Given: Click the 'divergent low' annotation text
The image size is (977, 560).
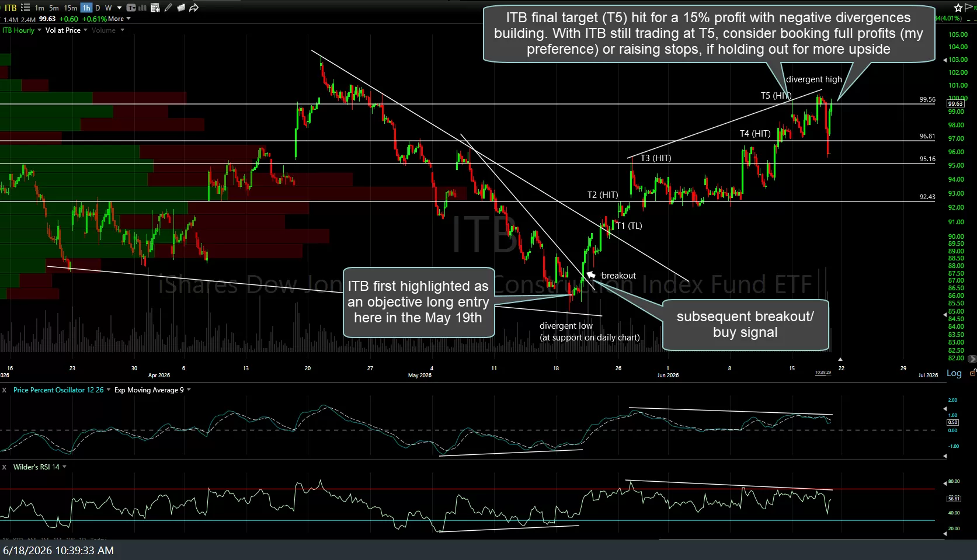Looking at the screenshot, I should [566, 326].
